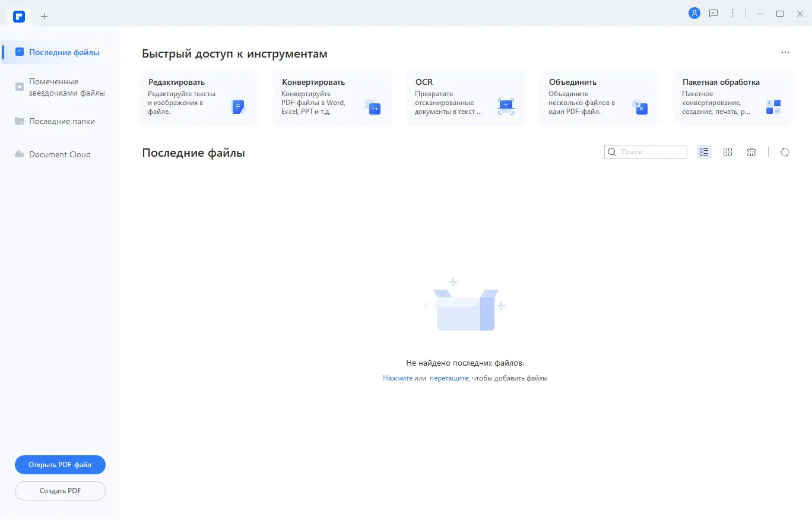
Task: Click inside the Поиск search field
Action: 645,152
